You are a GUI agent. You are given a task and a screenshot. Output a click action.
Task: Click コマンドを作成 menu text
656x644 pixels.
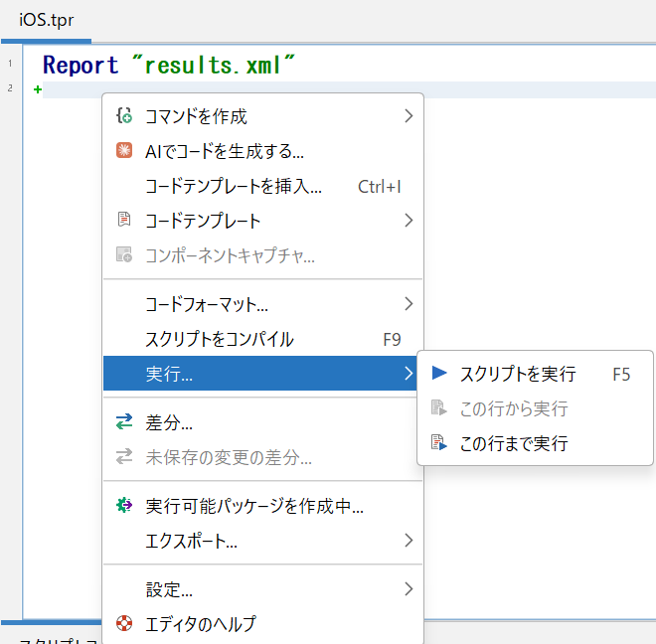coord(196,116)
